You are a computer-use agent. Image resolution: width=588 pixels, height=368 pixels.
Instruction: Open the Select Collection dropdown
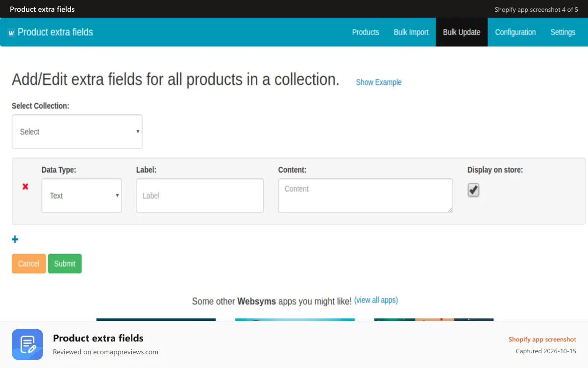(77, 131)
